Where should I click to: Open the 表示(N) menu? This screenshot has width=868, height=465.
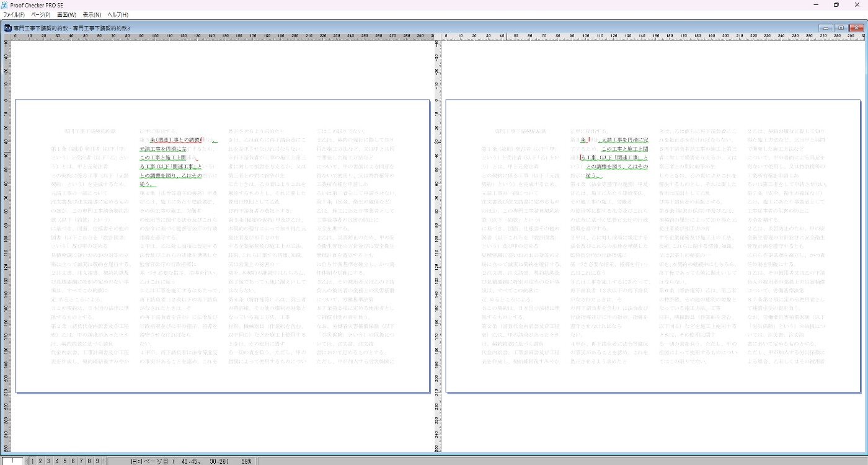click(x=92, y=14)
